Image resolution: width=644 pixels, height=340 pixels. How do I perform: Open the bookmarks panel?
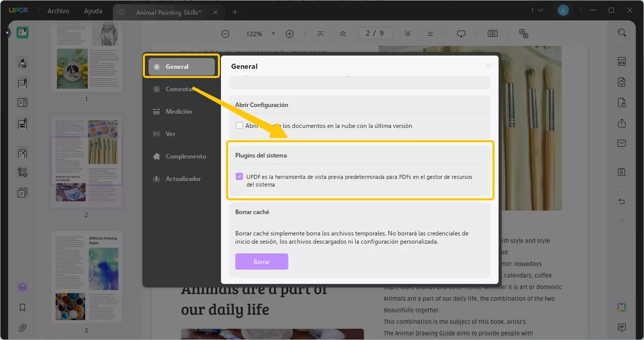pos(22,307)
